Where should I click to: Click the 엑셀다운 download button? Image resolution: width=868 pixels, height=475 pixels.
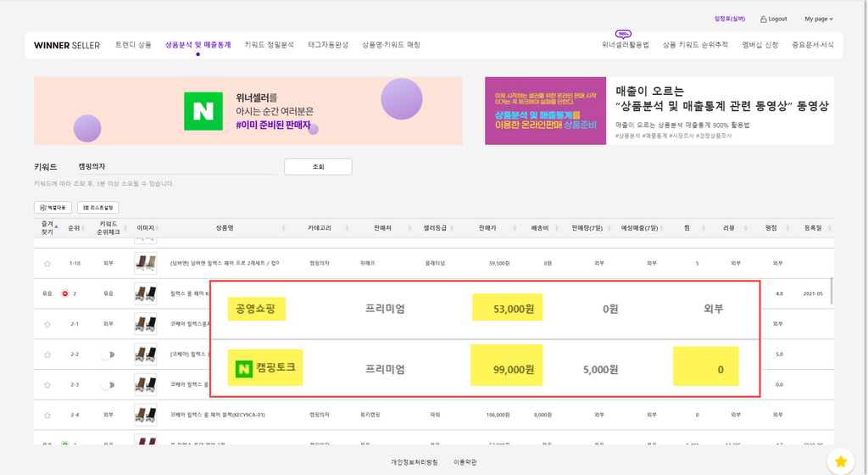pos(53,208)
